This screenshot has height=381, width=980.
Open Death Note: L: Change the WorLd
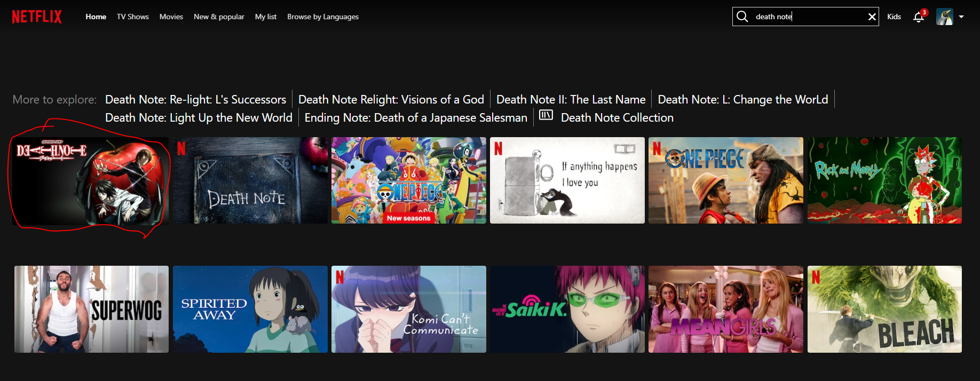point(743,100)
